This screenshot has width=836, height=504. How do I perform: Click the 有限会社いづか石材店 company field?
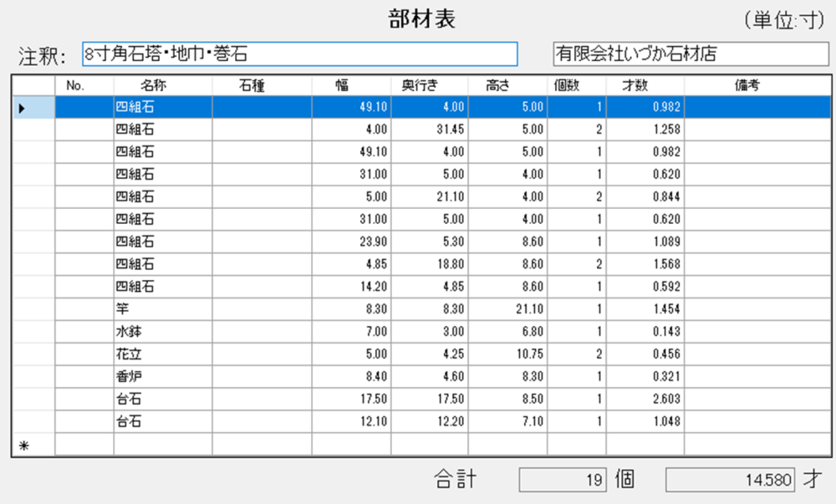click(690, 54)
